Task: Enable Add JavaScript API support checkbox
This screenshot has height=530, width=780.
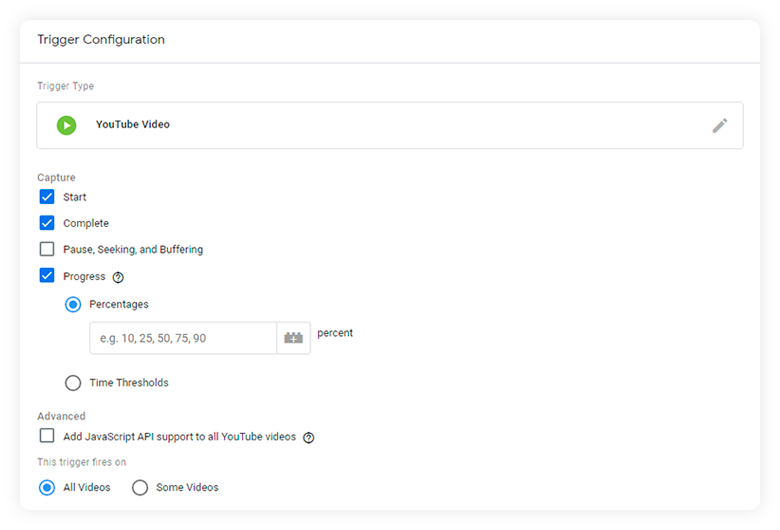Action: click(47, 435)
